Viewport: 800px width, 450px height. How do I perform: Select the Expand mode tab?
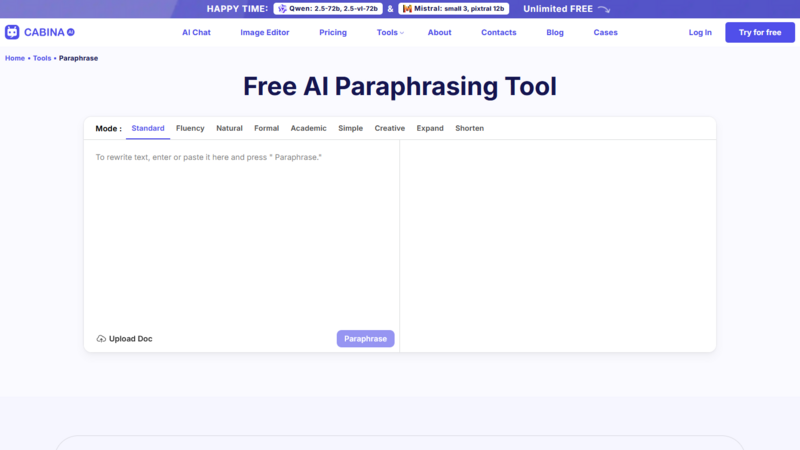[430, 128]
